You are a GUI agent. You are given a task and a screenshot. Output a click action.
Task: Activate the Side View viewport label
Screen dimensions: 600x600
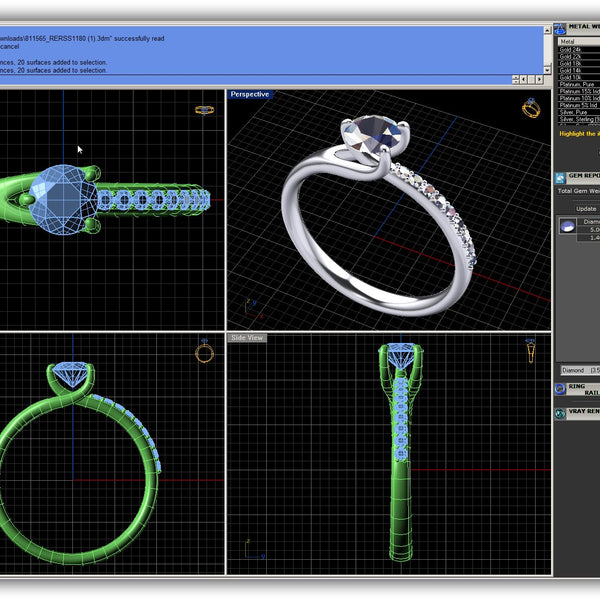coord(247,338)
